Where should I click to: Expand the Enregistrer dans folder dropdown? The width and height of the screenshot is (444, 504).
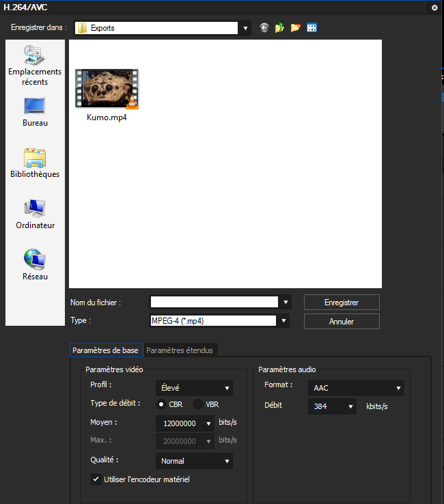[245, 28]
